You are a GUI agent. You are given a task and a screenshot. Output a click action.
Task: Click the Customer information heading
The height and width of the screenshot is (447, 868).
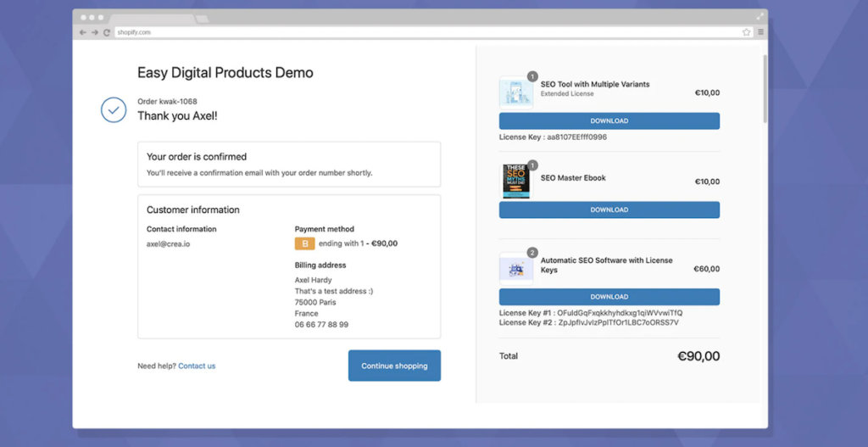tap(192, 210)
